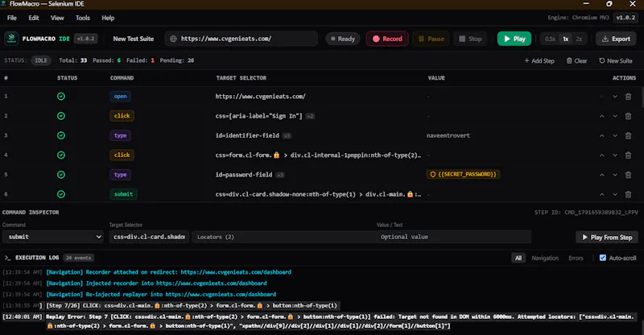Click id=identifier-field target selector
The image size is (644, 335).
247,135
